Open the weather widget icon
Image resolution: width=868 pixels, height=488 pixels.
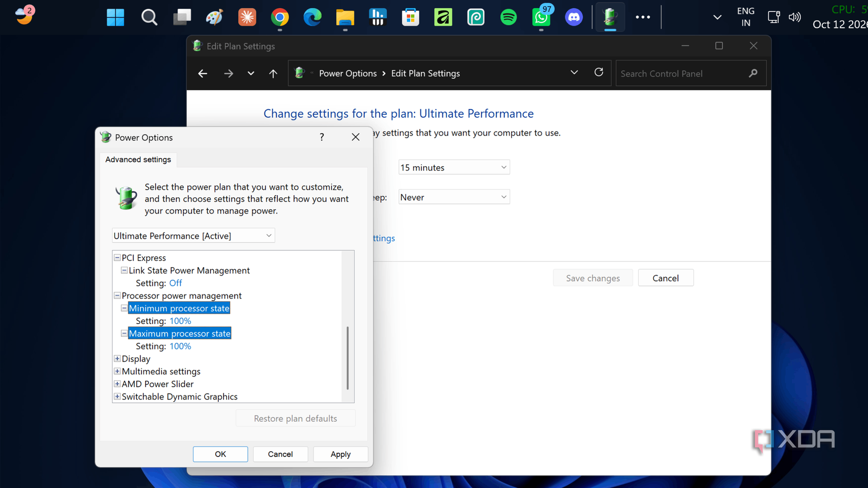point(24,15)
